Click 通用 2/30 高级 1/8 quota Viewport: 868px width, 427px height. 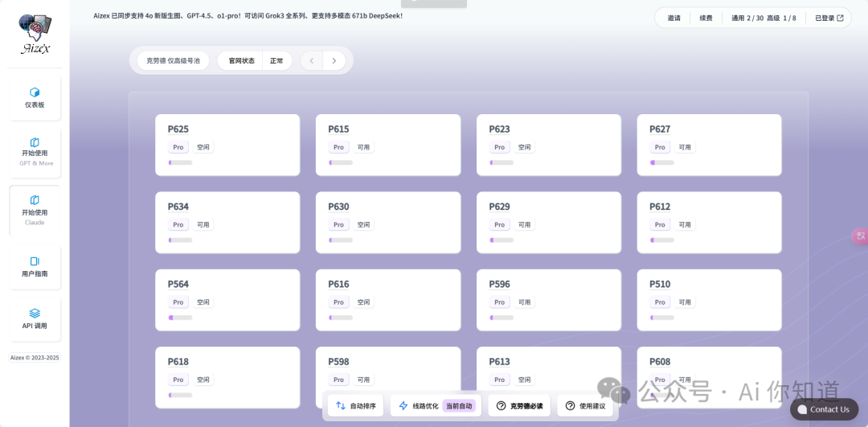click(764, 18)
